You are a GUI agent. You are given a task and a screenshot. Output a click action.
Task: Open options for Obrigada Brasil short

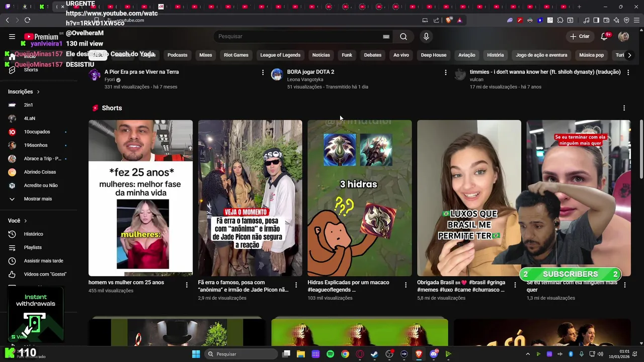point(515,285)
